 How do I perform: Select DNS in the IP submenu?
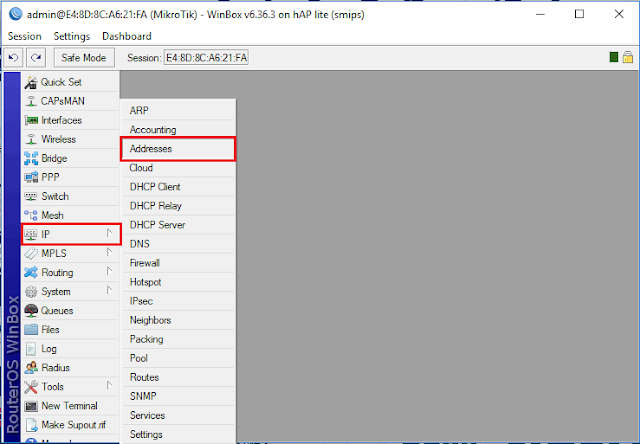click(x=178, y=244)
